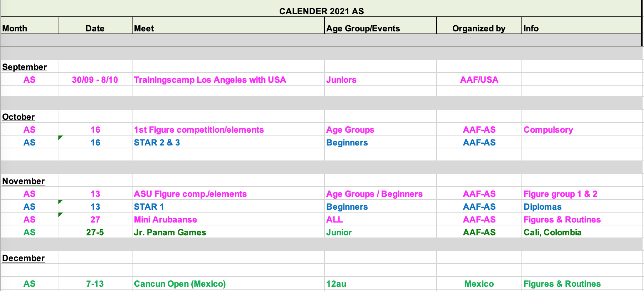Click the "CALENDER 2021 AS" title cell
644x291 pixels.
pos(321,11)
